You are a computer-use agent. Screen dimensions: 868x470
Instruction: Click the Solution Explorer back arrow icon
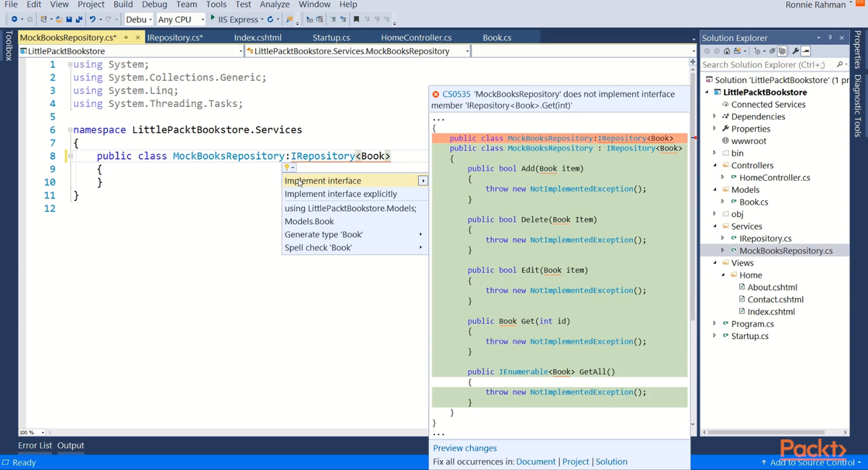coord(707,51)
